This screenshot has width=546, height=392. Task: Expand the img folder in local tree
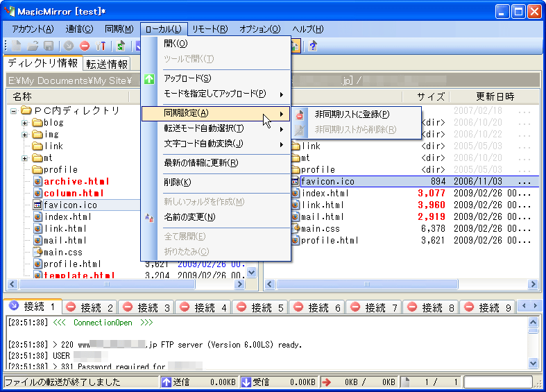pyautogui.click(x=25, y=135)
